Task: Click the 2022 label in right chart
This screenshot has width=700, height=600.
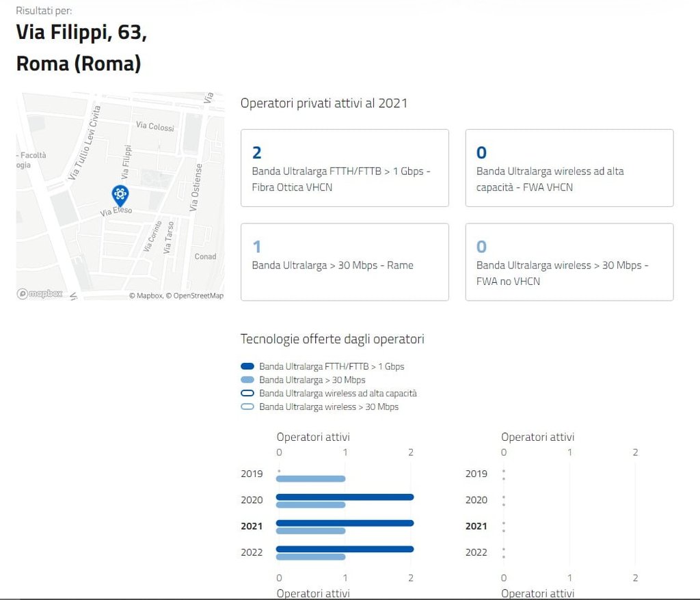Action: (x=476, y=552)
